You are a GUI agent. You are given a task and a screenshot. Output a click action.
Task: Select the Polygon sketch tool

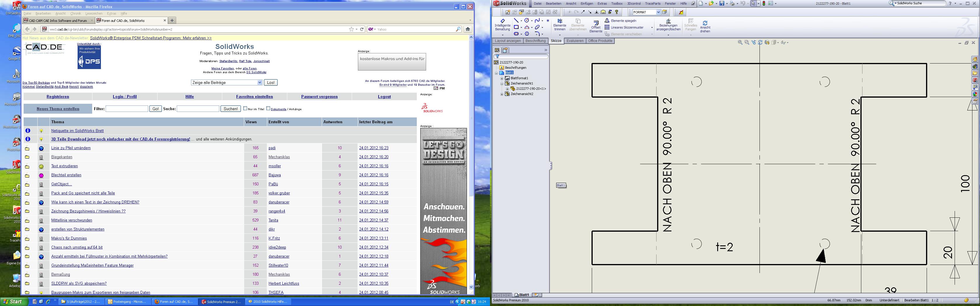click(526, 34)
